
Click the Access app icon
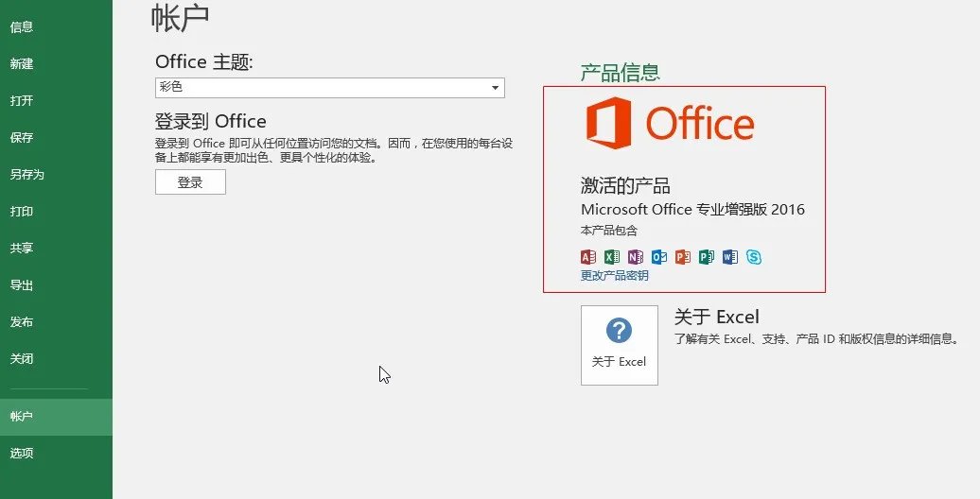588,257
